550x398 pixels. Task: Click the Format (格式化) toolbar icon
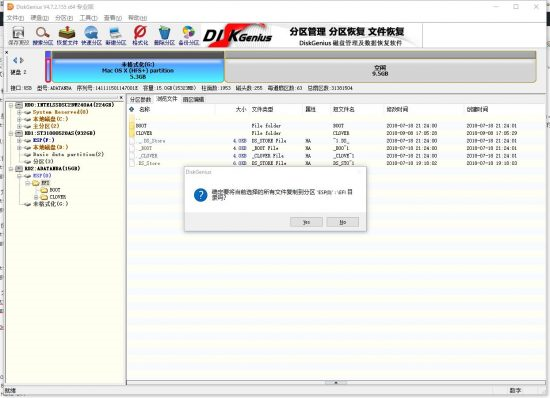pyautogui.click(x=140, y=33)
